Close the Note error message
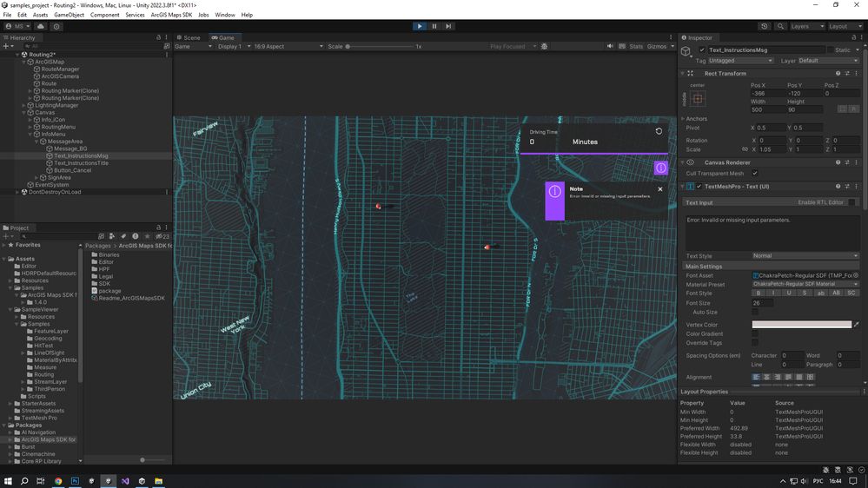 click(660, 189)
